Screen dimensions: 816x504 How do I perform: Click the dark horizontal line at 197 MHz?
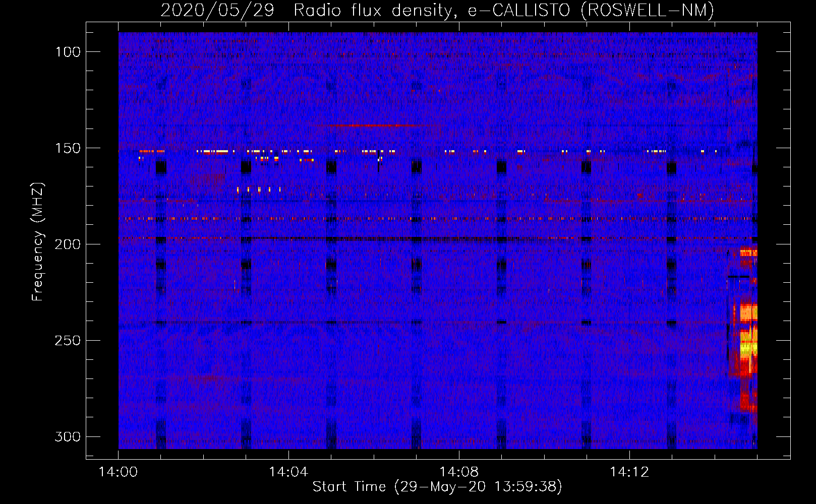tap(438, 239)
